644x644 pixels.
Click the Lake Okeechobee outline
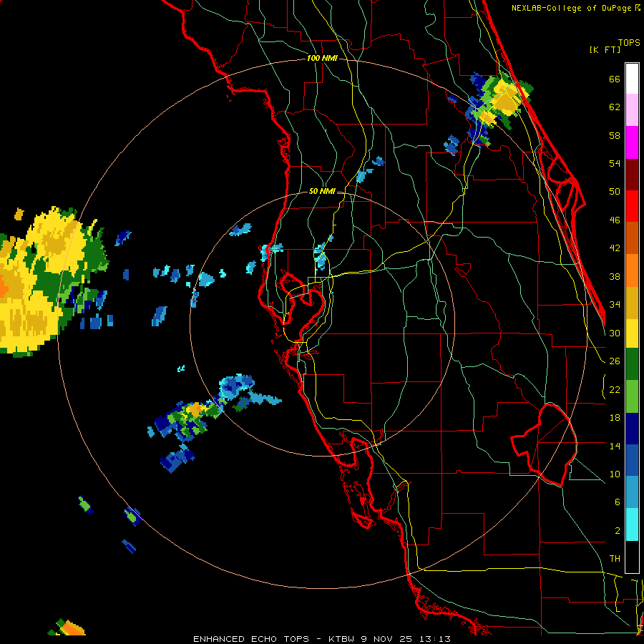[545, 444]
